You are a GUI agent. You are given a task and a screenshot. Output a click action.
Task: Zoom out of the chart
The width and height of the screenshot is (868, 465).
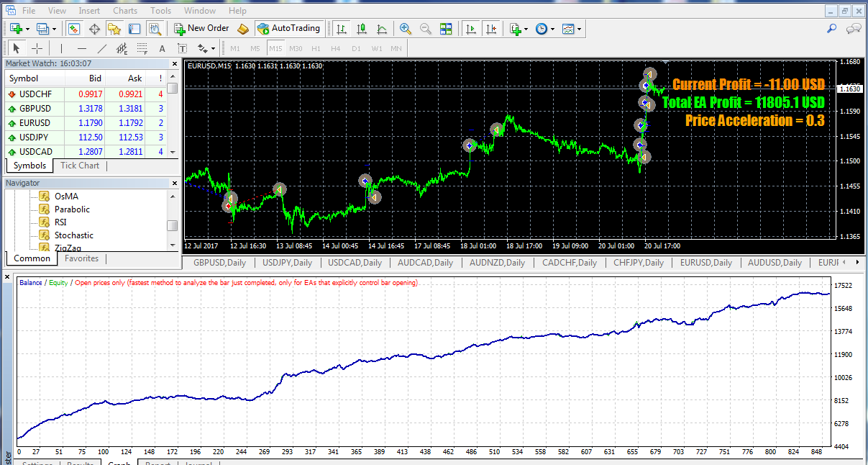pyautogui.click(x=426, y=29)
